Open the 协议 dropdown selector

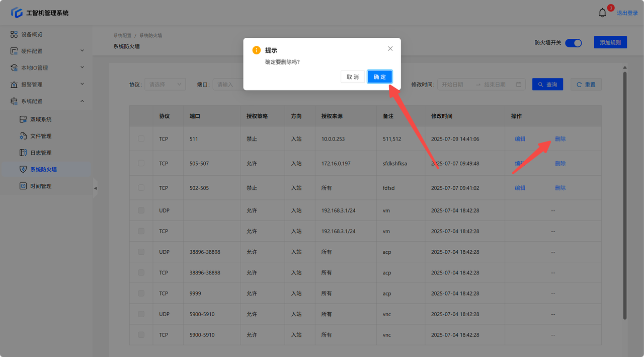pos(165,85)
